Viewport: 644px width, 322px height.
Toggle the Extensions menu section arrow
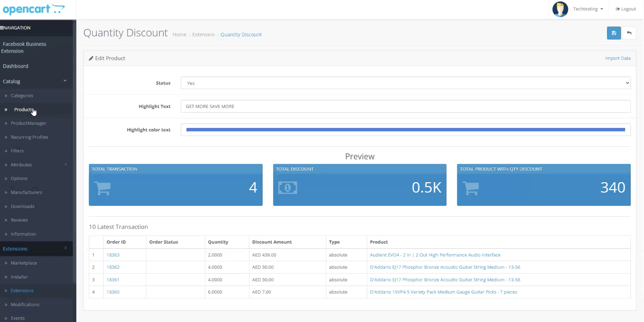[66, 248]
